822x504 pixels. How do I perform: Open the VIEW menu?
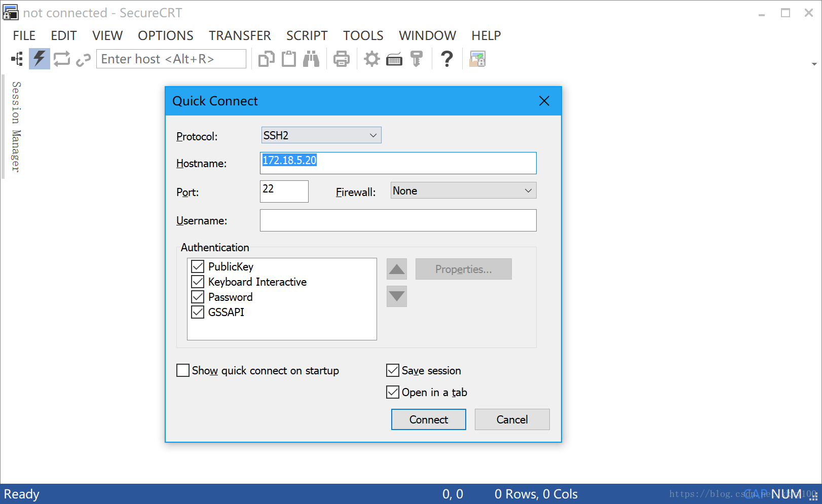(107, 35)
